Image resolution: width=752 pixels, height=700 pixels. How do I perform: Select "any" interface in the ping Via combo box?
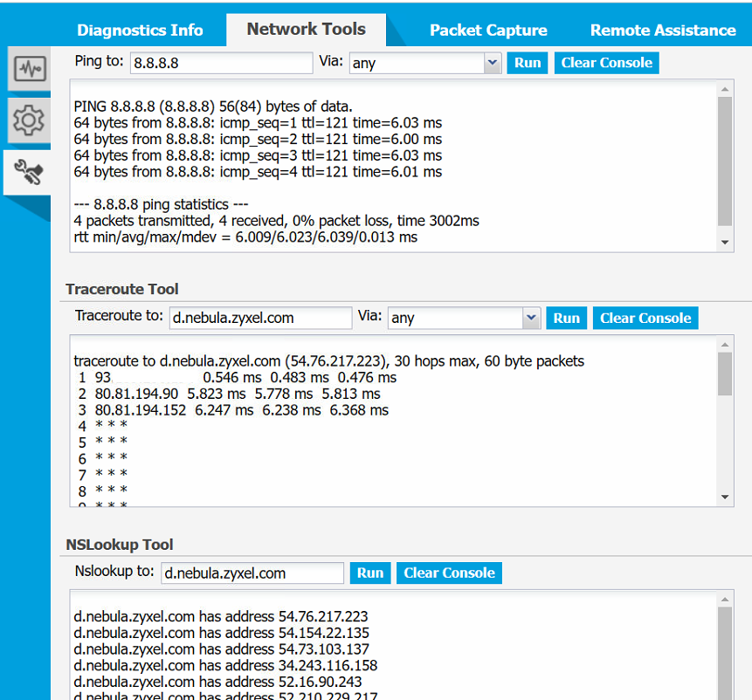[419, 62]
